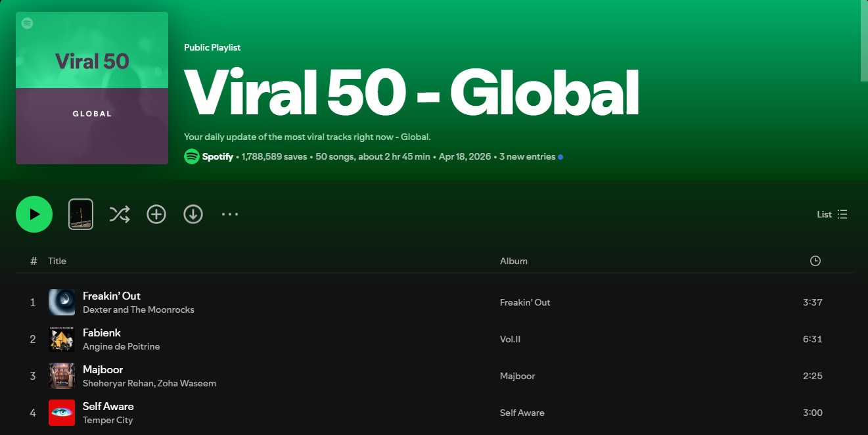Select track number 4 row index
This screenshot has width=868, height=435.
[x=33, y=413]
